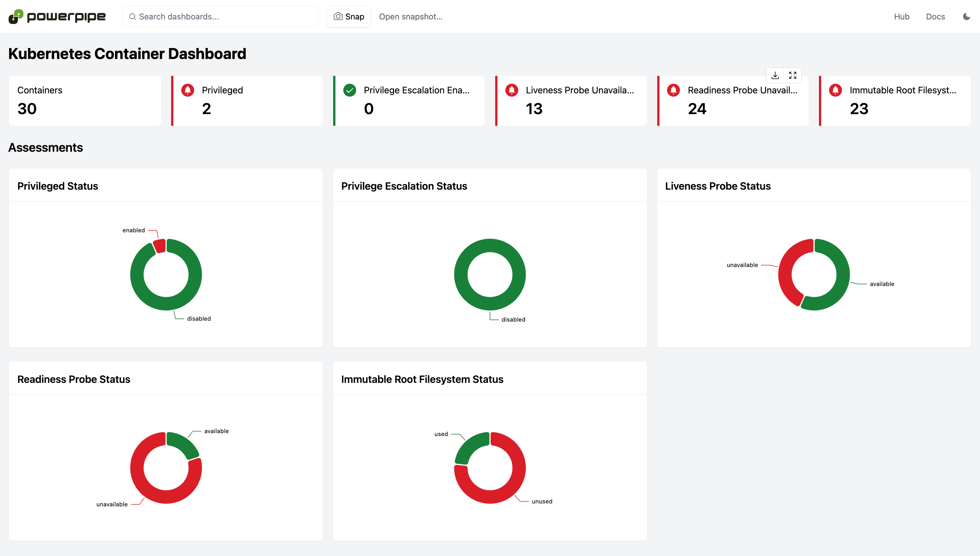Open the Docs menu link
This screenshot has height=556, width=980.
[935, 17]
